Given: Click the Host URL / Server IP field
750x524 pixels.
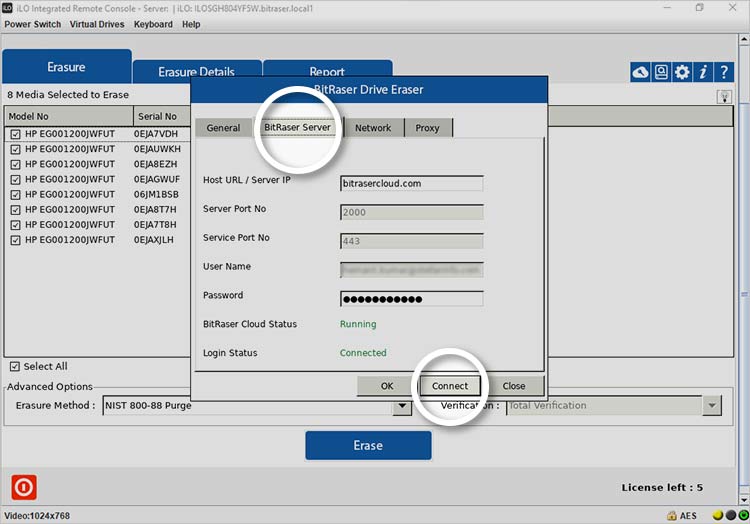Looking at the screenshot, I should click(412, 184).
